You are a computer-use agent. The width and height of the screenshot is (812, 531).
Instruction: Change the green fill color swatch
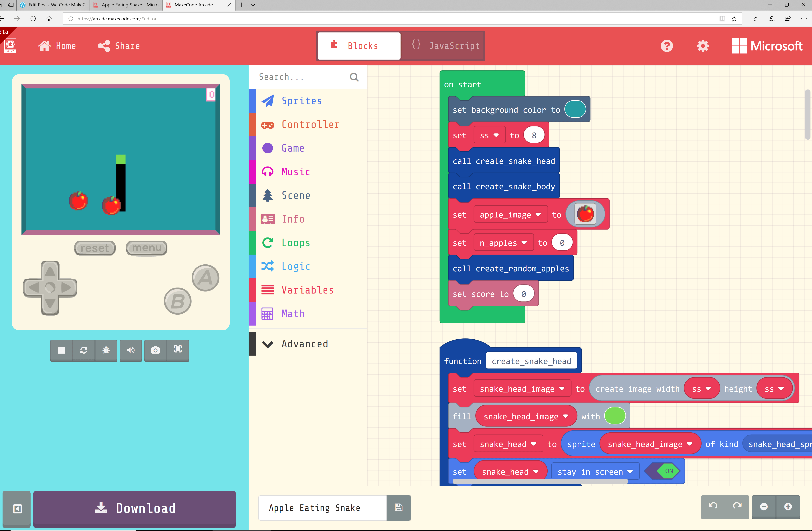pyautogui.click(x=615, y=416)
